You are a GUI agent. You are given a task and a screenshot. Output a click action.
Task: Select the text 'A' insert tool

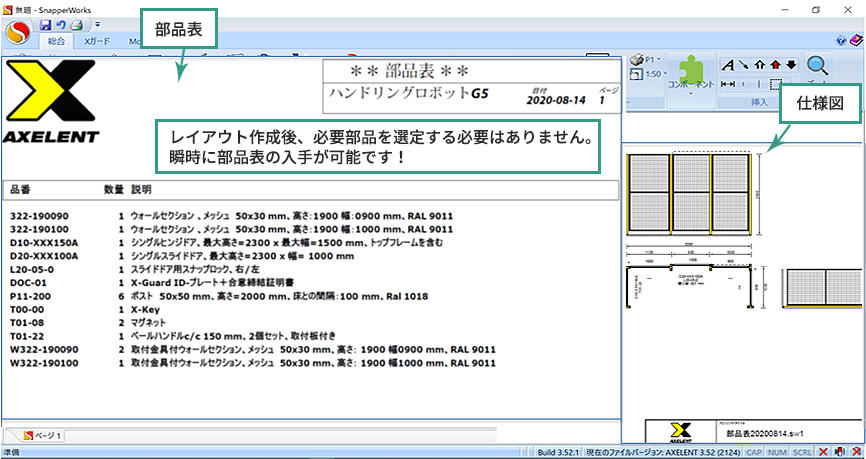point(728,65)
